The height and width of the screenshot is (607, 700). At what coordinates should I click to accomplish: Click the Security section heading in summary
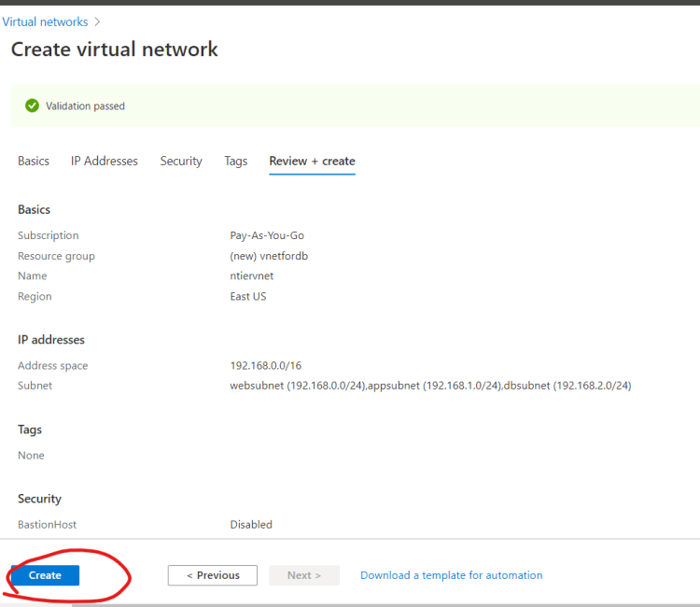tap(39, 499)
